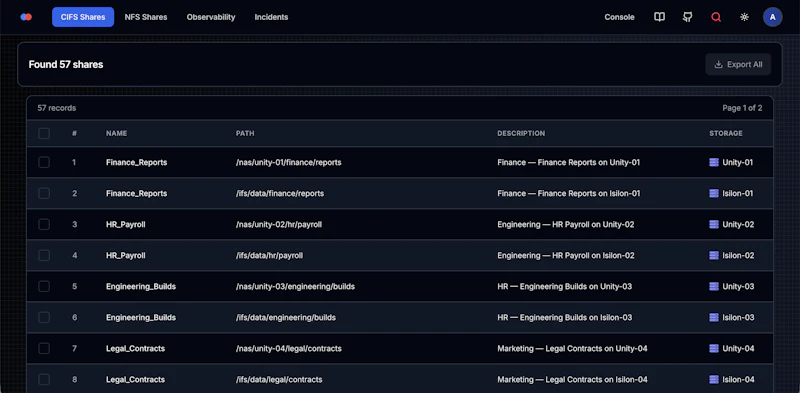
Task: Click the Unity-02 storage icon
Action: (714, 225)
